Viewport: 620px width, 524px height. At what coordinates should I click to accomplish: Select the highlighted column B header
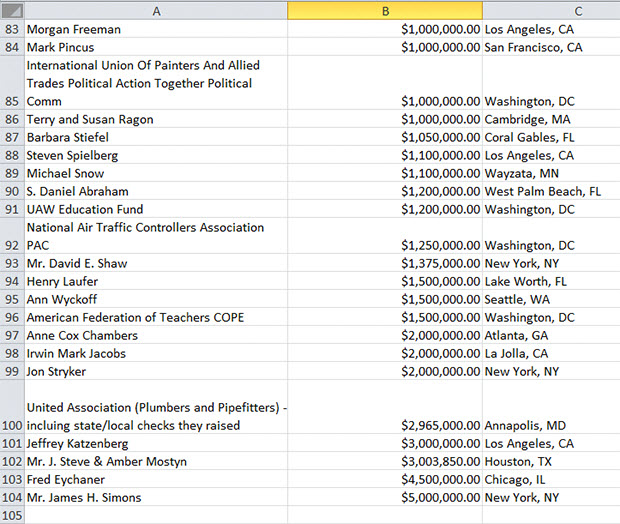(x=384, y=10)
